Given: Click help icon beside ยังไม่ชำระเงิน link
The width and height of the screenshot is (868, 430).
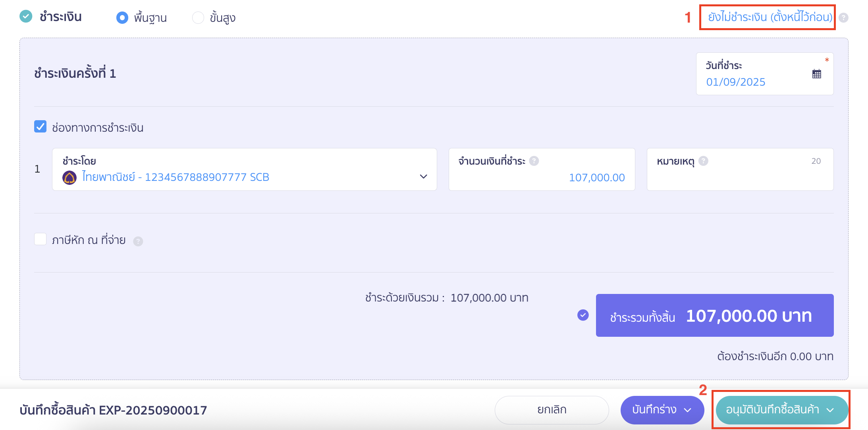Looking at the screenshot, I should click(843, 18).
